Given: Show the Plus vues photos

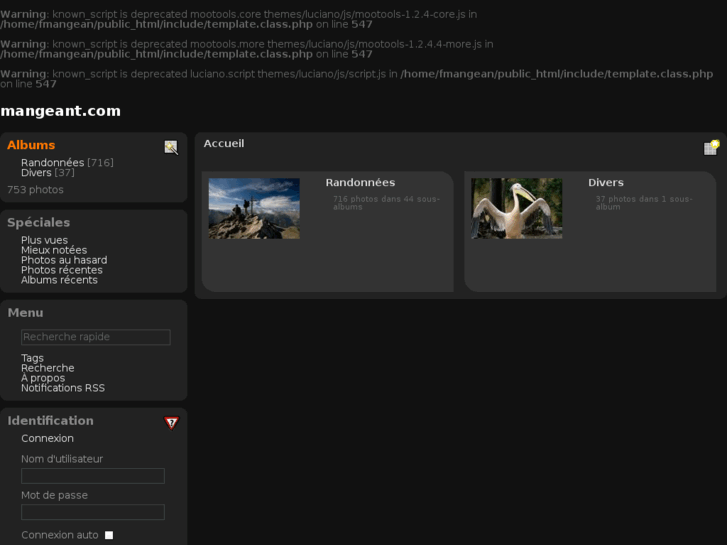Looking at the screenshot, I should (45, 240).
